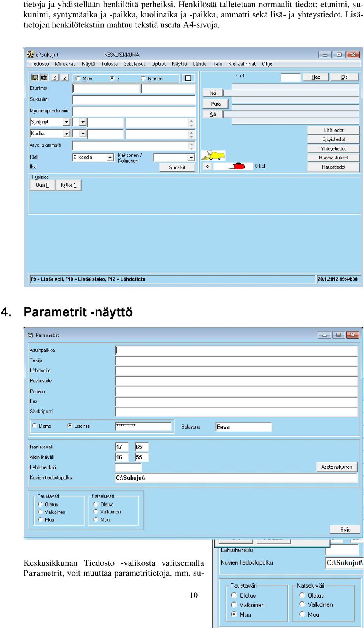Open Yhteystiedot
Screen dimensions: 364x628
tap(333, 149)
